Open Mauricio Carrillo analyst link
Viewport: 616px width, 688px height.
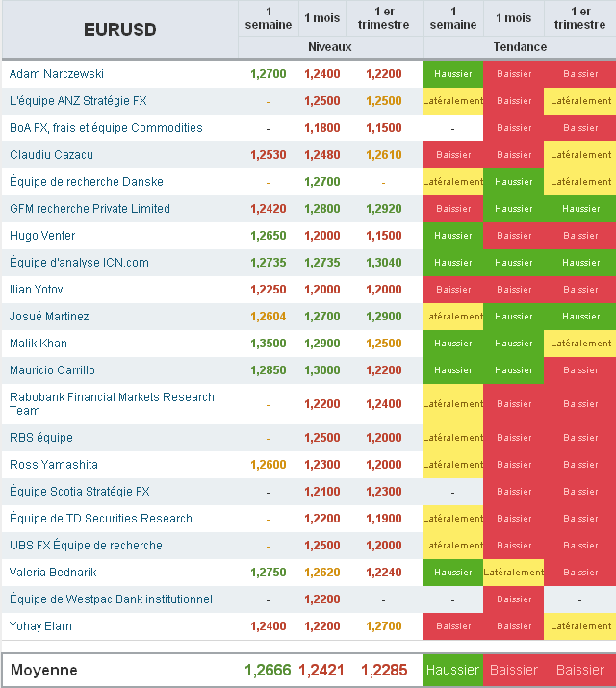52,369
